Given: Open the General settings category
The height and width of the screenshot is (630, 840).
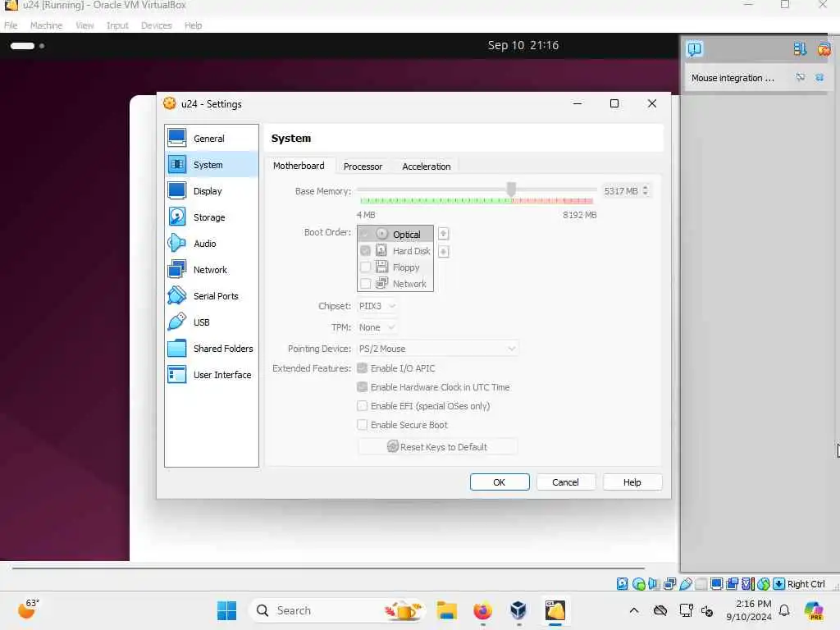Looking at the screenshot, I should click(x=212, y=138).
